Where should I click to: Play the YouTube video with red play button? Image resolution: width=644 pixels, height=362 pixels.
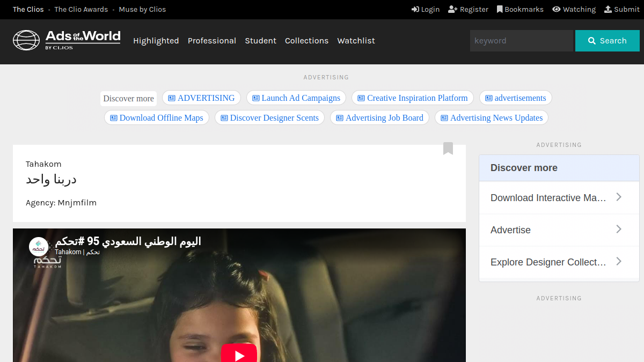coord(239,354)
